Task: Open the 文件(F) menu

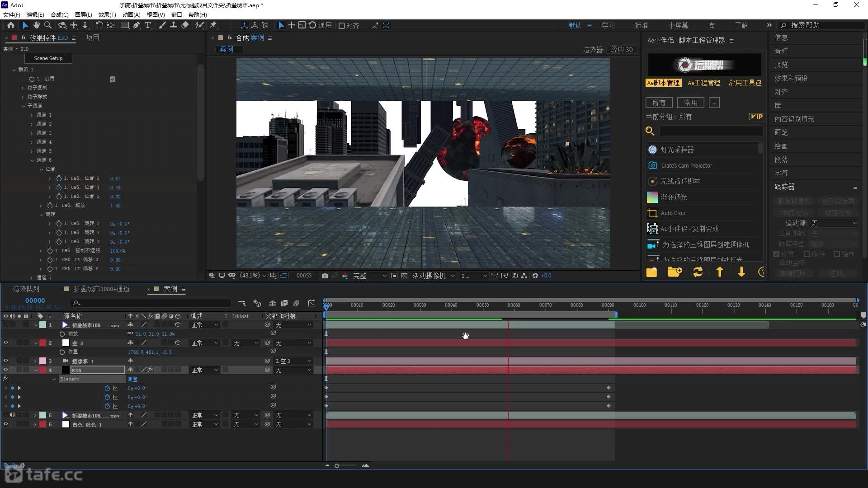Action: click(12, 14)
